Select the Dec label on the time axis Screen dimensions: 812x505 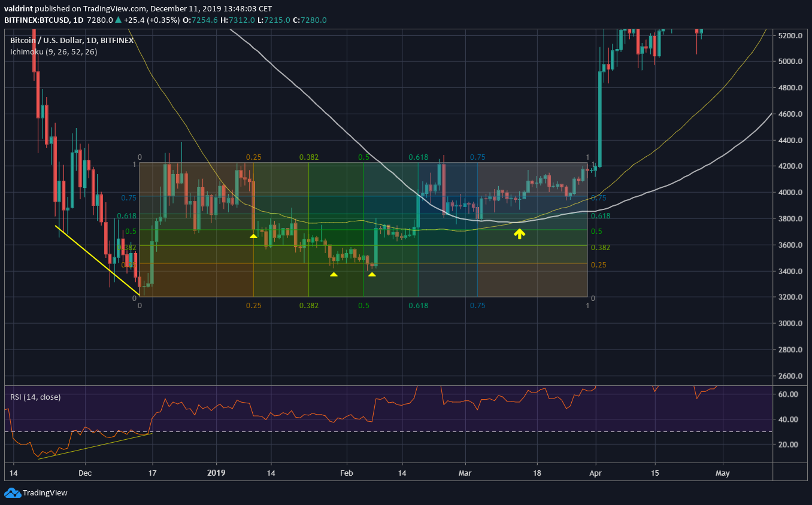tap(85, 473)
